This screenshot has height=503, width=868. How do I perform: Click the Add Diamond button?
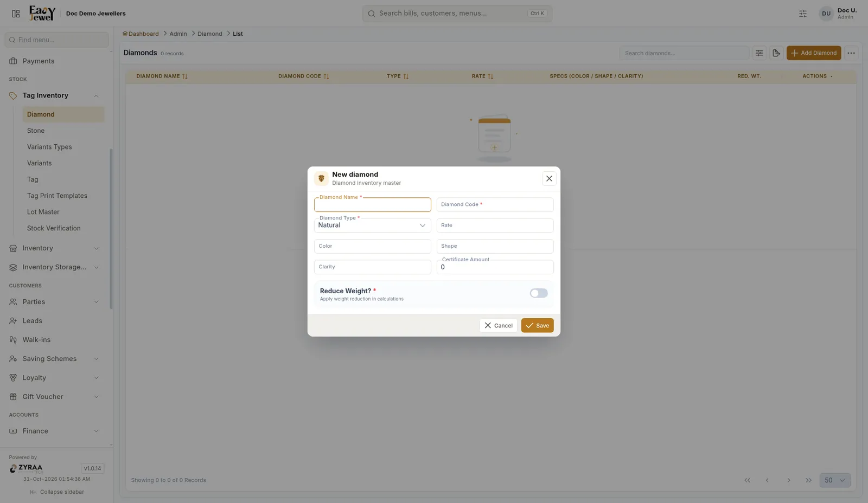[x=814, y=53]
